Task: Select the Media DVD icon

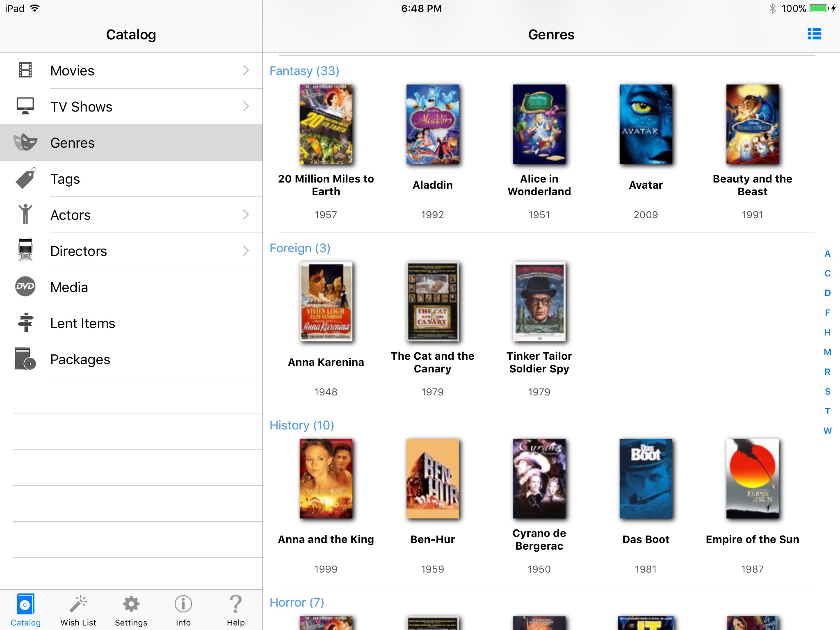Action: (25, 286)
